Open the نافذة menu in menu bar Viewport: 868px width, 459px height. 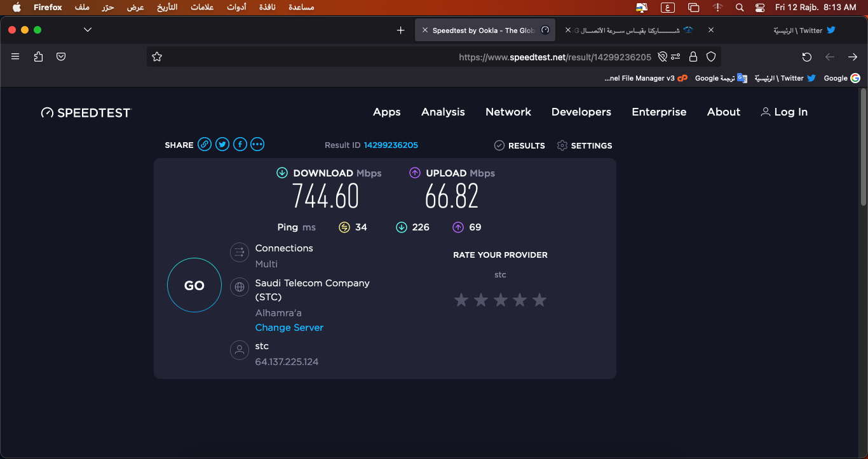click(x=268, y=8)
